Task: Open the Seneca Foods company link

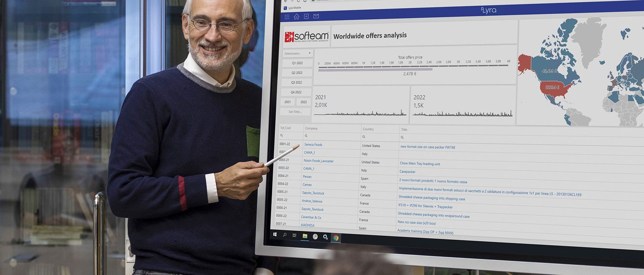Action: 313,145
